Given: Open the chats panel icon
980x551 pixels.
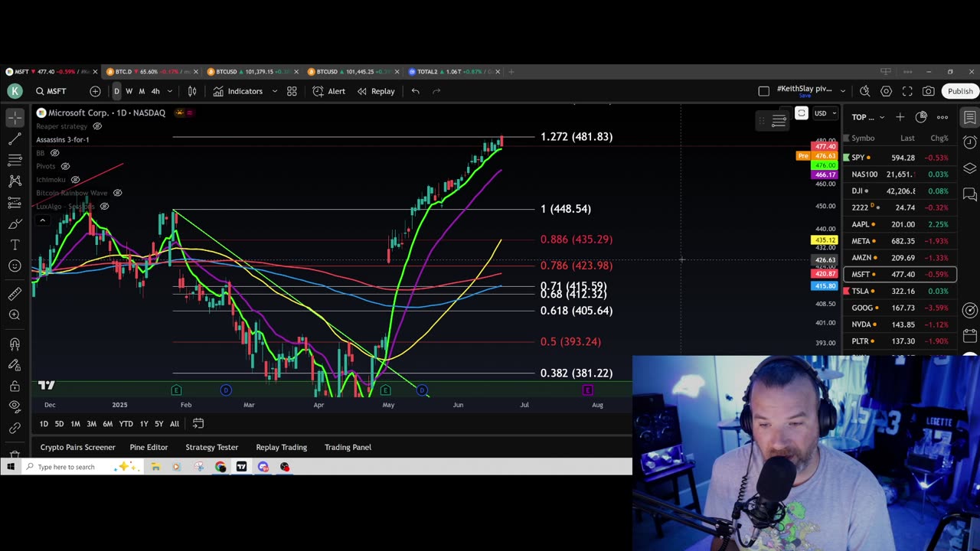Looking at the screenshot, I should pyautogui.click(x=970, y=194).
